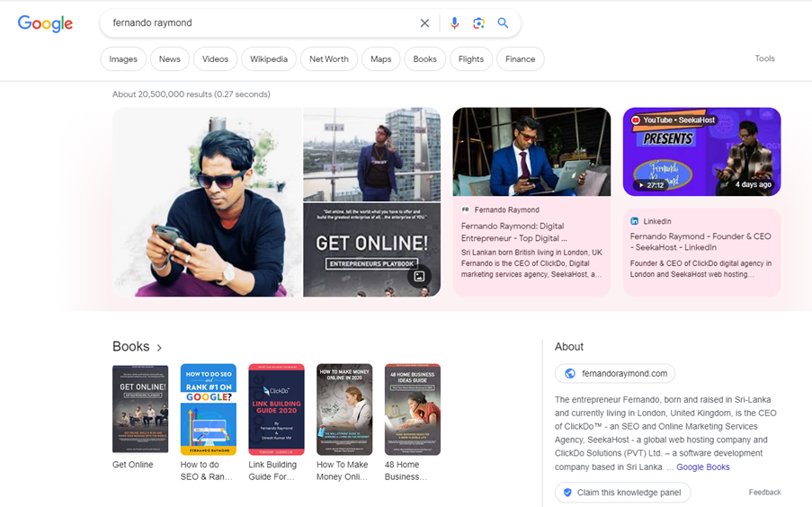The width and height of the screenshot is (812, 507).
Task: Open How To Make Money Online book cover
Action: click(x=344, y=409)
